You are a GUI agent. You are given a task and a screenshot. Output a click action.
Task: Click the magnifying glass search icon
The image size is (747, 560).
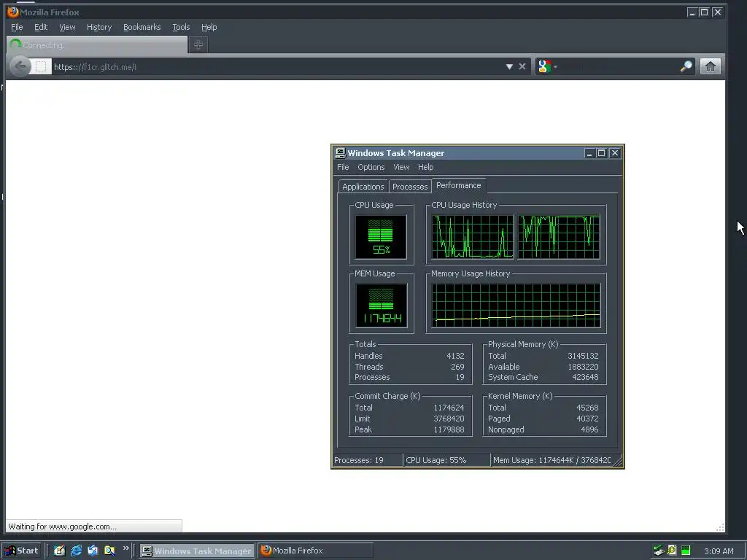point(686,66)
